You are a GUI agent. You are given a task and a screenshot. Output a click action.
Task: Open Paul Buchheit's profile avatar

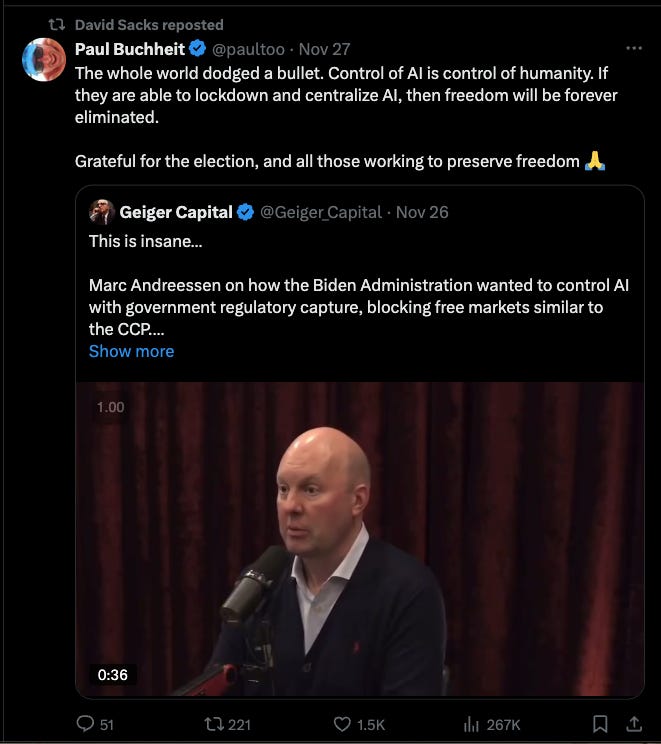pyautogui.click(x=46, y=60)
